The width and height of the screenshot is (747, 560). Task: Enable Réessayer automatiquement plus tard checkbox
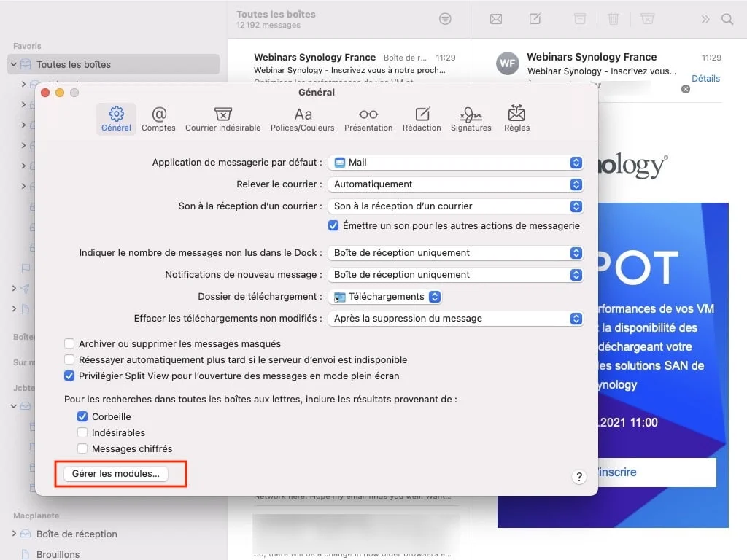tap(69, 360)
